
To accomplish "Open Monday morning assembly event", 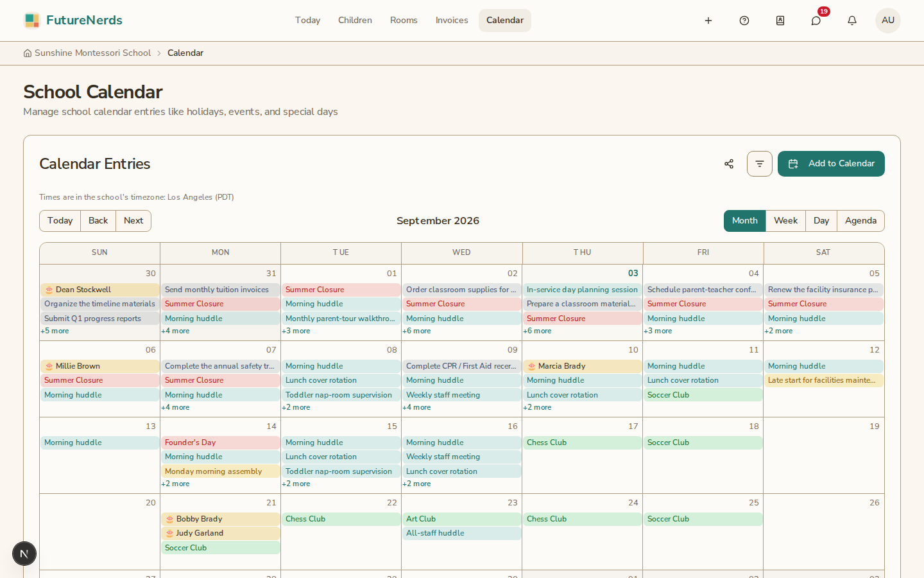I will tap(220, 471).
